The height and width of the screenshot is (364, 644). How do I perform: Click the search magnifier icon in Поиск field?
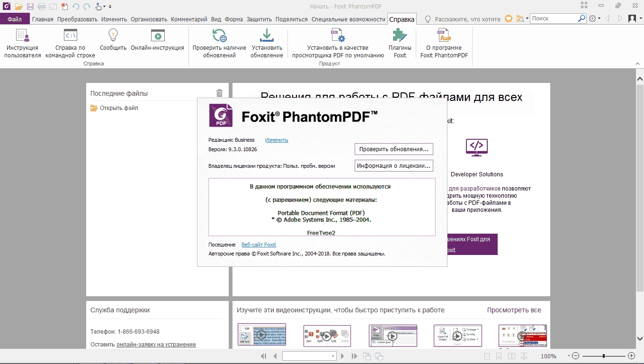pyautogui.click(x=581, y=18)
